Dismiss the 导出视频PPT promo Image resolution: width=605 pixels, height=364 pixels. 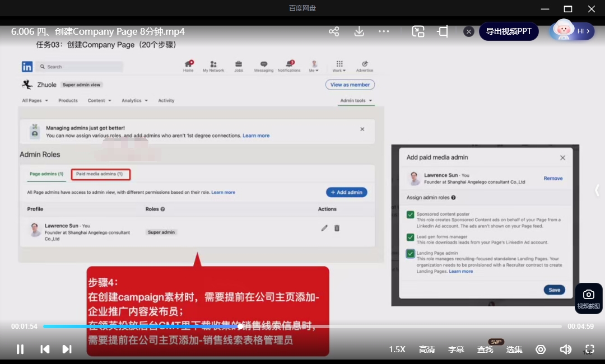coord(469,31)
